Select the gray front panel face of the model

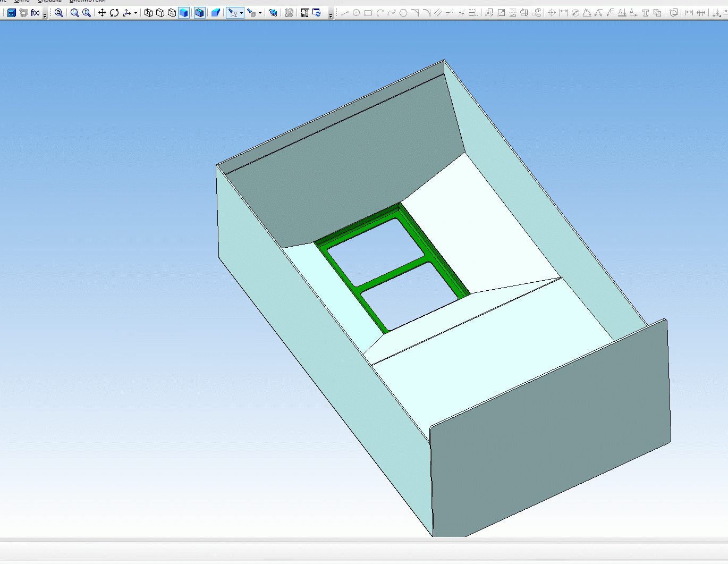point(550,428)
